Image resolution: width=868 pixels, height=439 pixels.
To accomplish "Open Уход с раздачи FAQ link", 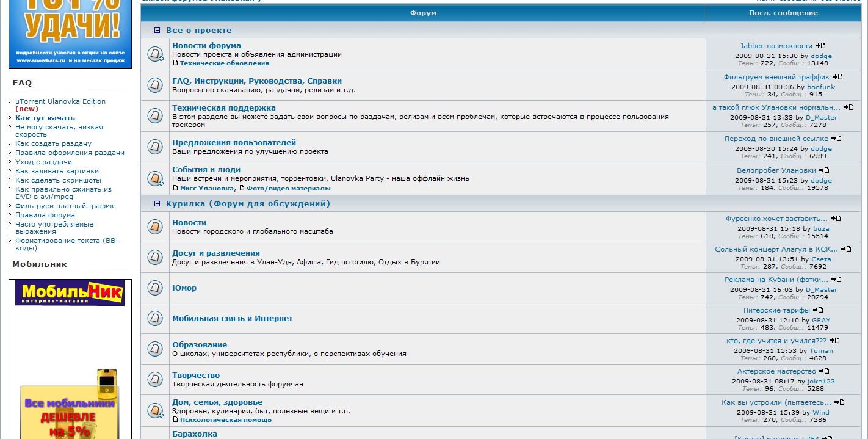I will (43, 162).
